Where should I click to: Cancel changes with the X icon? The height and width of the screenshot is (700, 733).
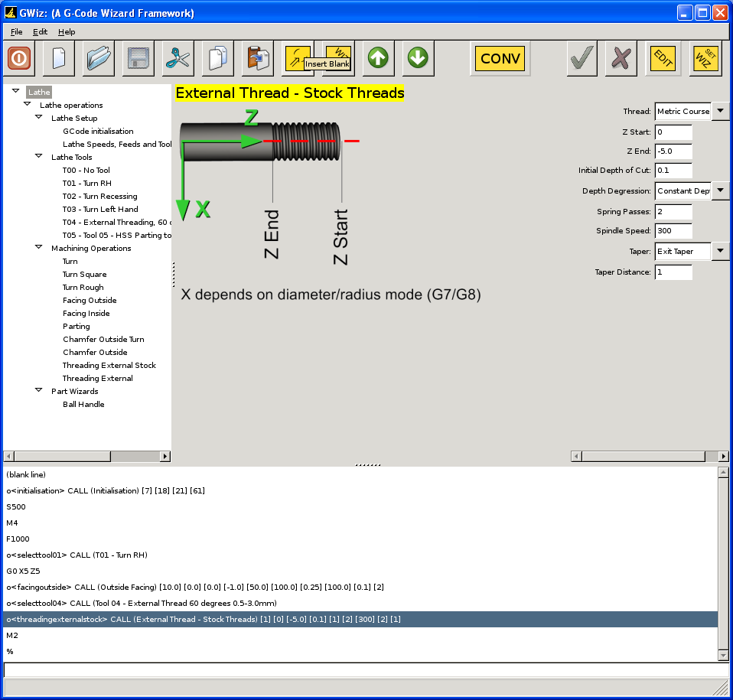pyautogui.click(x=621, y=58)
